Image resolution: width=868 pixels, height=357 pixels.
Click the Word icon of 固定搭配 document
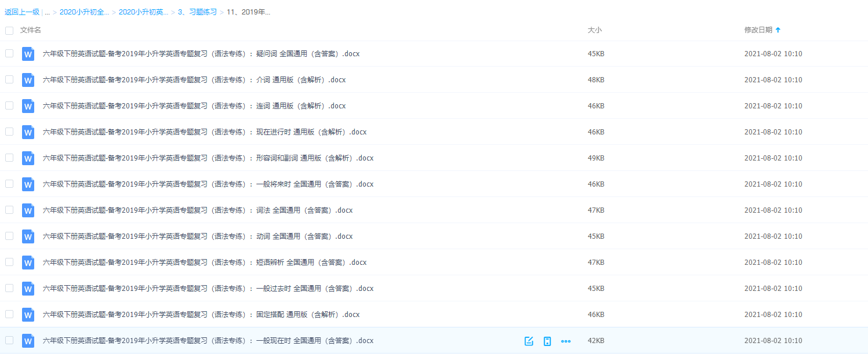[28, 315]
